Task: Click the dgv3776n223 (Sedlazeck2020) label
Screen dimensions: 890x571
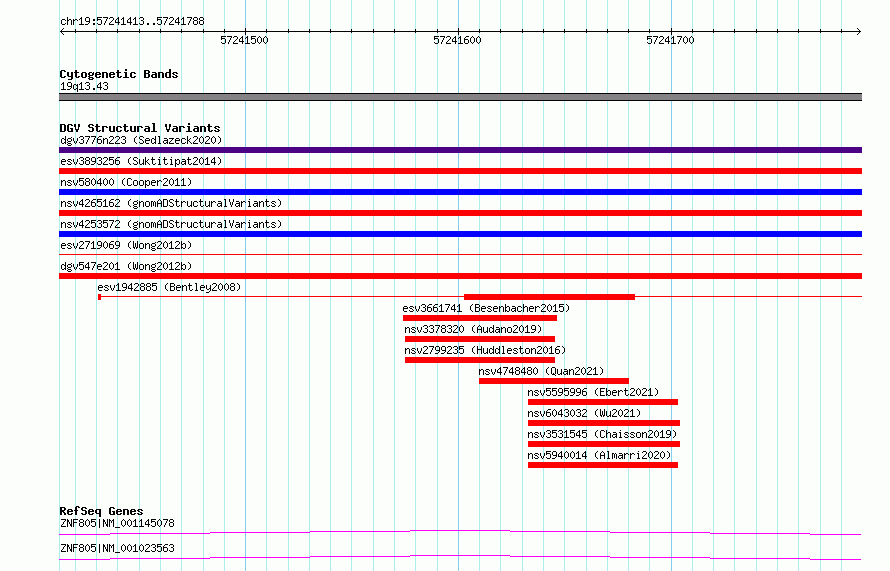Action: pos(141,140)
